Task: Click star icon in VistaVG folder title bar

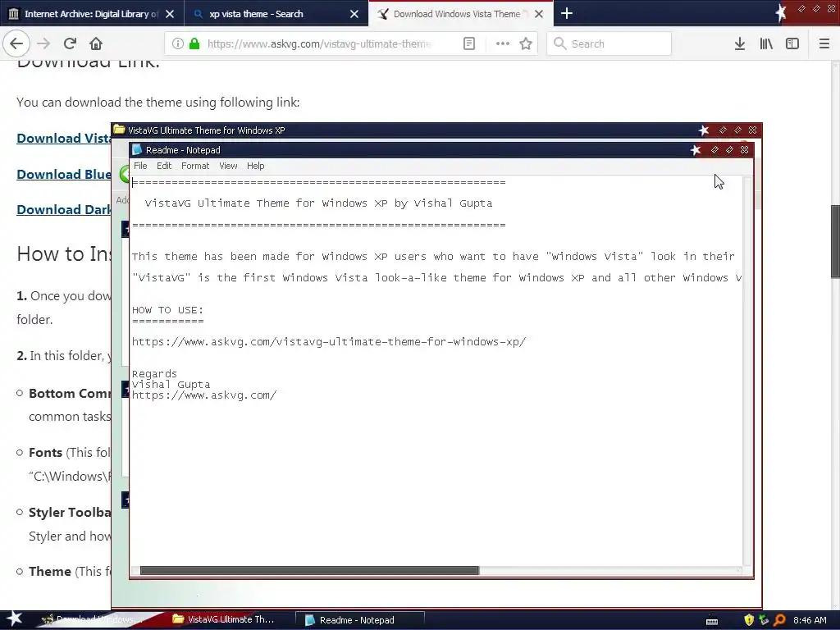Action: [704, 130]
